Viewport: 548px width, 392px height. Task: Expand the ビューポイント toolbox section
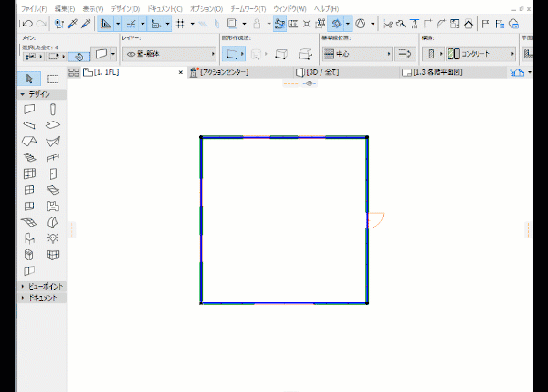point(42,286)
